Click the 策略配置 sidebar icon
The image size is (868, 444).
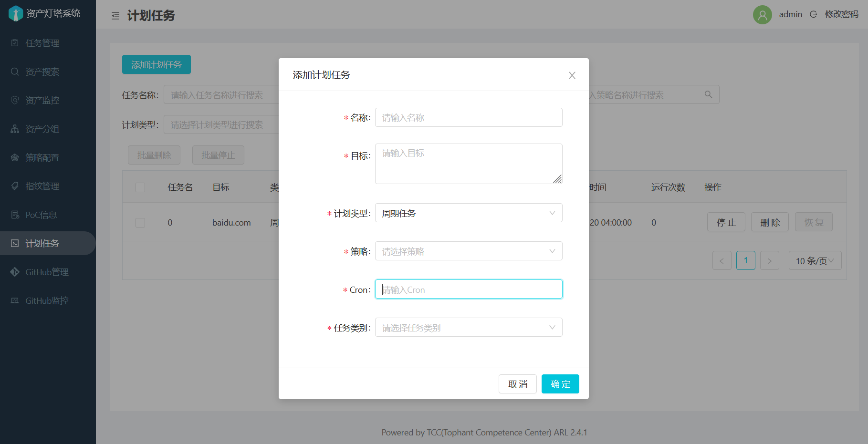coord(15,157)
